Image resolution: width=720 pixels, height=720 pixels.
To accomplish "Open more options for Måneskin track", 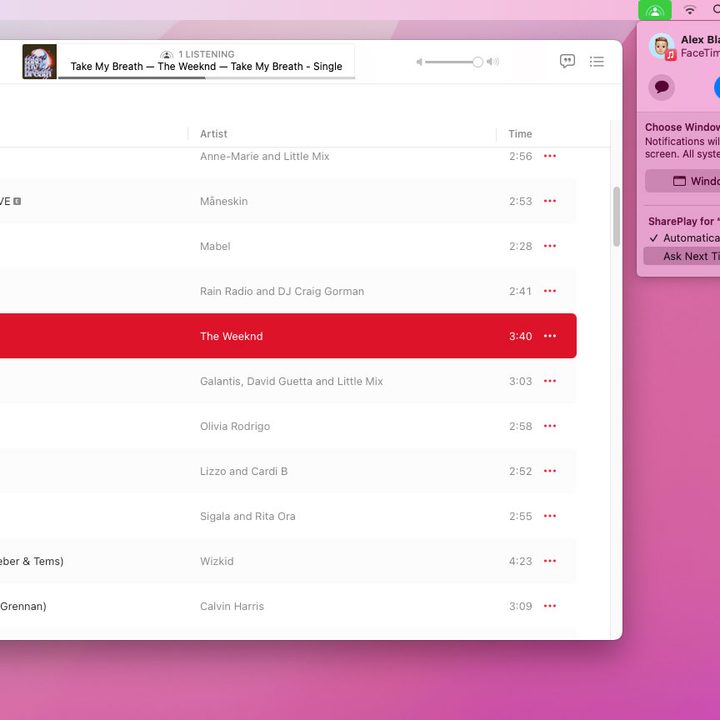I will tap(550, 201).
